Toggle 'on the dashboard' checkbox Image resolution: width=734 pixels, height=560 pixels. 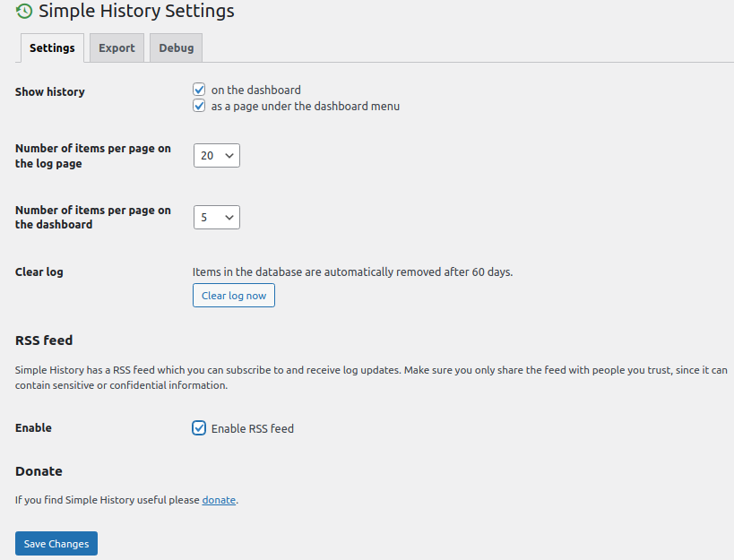199,90
